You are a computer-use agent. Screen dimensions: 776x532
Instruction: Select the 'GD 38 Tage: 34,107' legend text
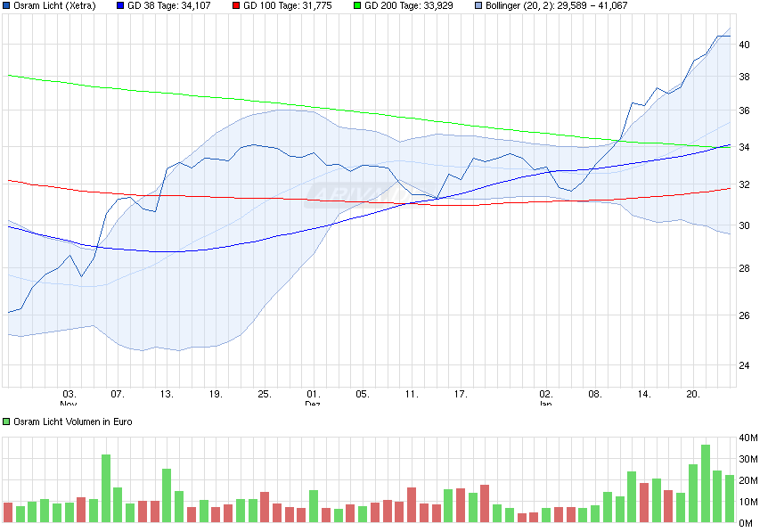click(x=168, y=6)
